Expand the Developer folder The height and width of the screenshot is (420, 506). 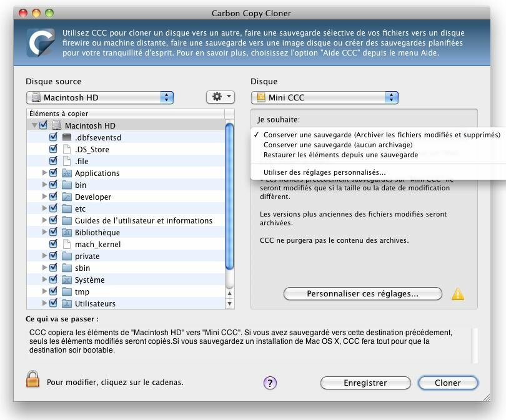click(x=44, y=197)
